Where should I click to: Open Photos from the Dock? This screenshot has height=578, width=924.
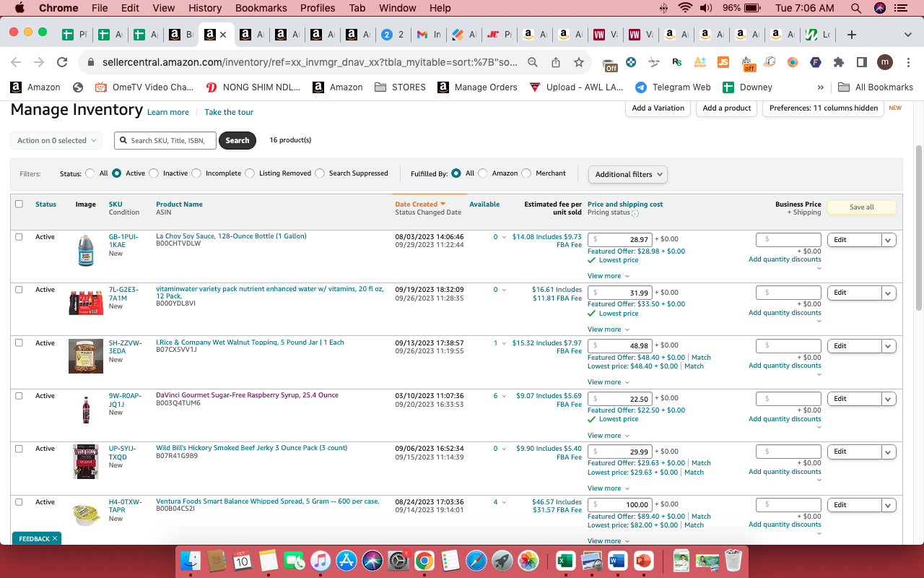coord(528,561)
